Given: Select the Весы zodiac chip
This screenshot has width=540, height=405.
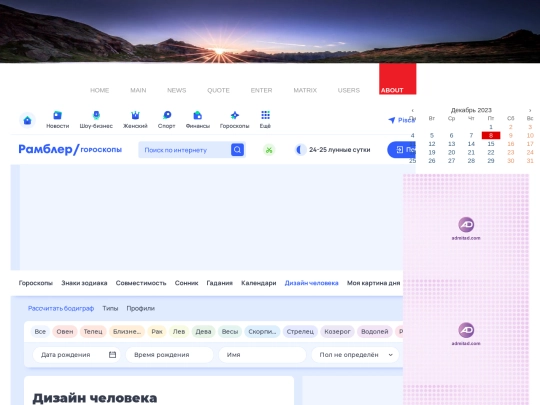Looking at the screenshot, I should coord(230,332).
